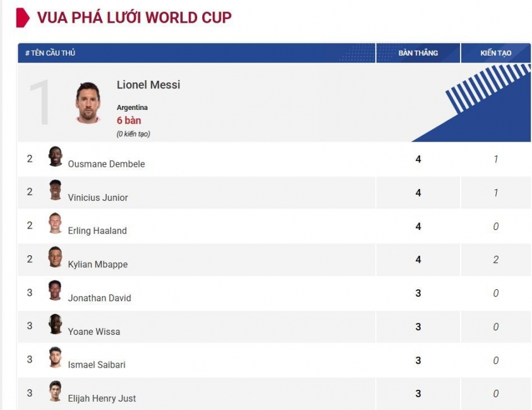Click Mbappe's assists value of 2
The image size is (532, 410).
tap(496, 260)
